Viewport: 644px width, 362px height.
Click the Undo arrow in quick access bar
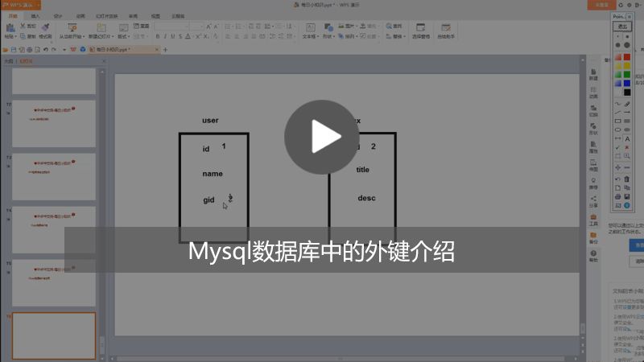pos(46,50)
